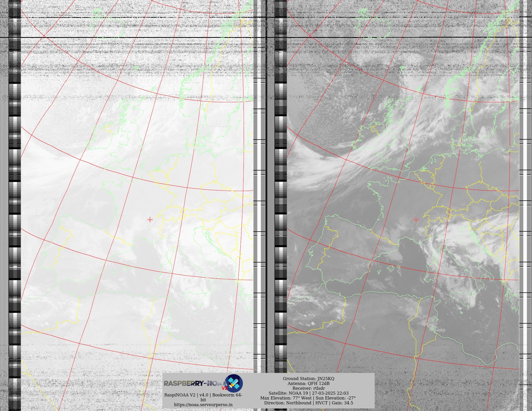
Task: Click the red V2 badge on logo
Action: [x=224, y=388]
